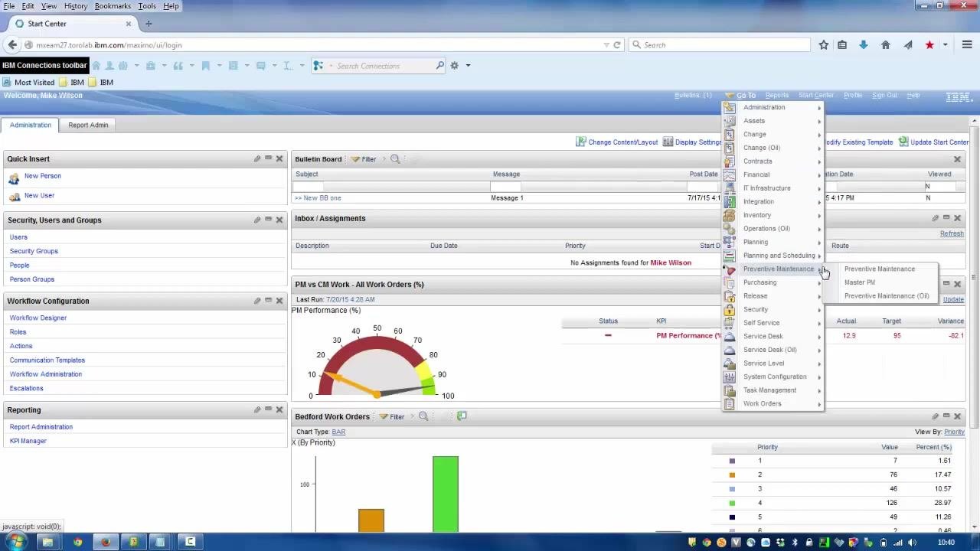Edit the Quick Insert portlet with pencil icon
Viewport: 980px width, 551px height.
click(257, 158)
